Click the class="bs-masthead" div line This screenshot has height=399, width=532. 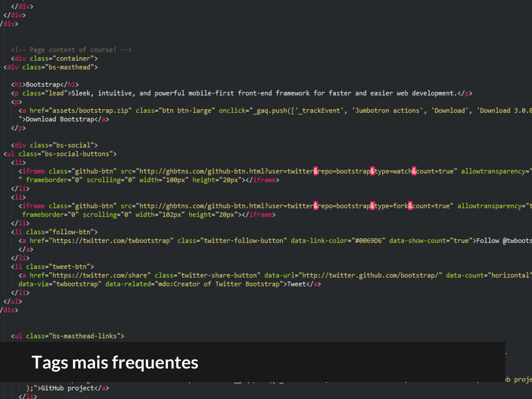[x=50, y=67]
